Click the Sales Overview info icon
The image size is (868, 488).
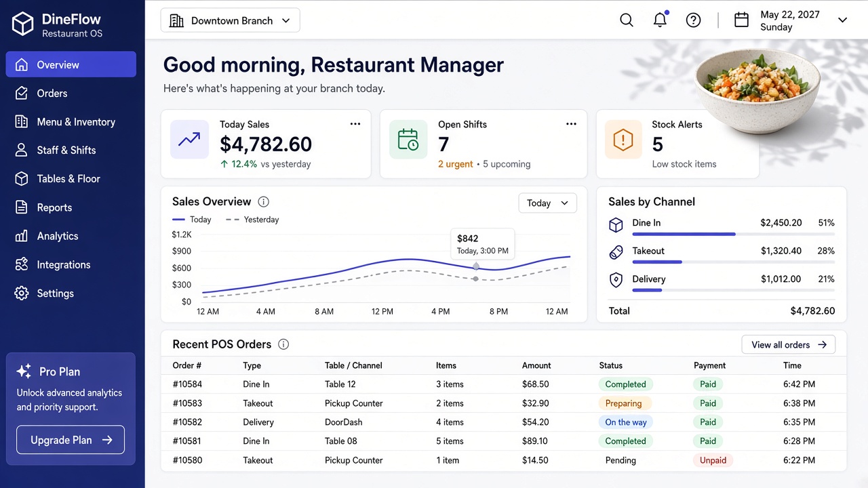(264, 201)
